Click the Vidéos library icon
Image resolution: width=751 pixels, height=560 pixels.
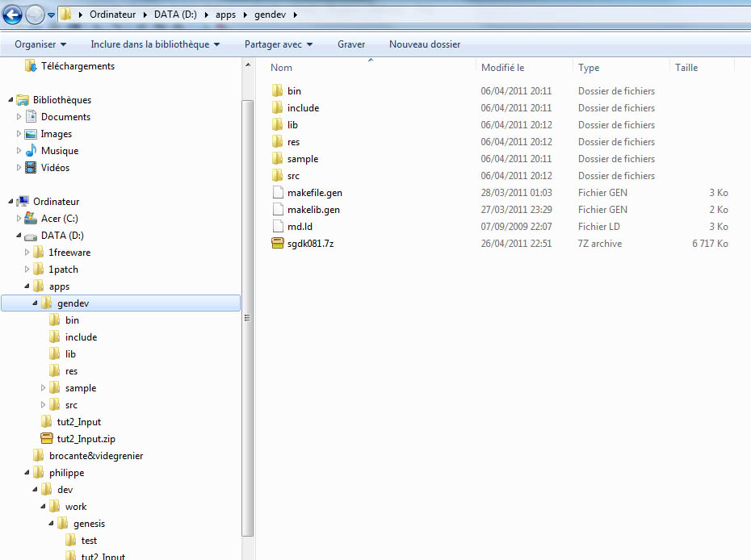click(31, 168)
